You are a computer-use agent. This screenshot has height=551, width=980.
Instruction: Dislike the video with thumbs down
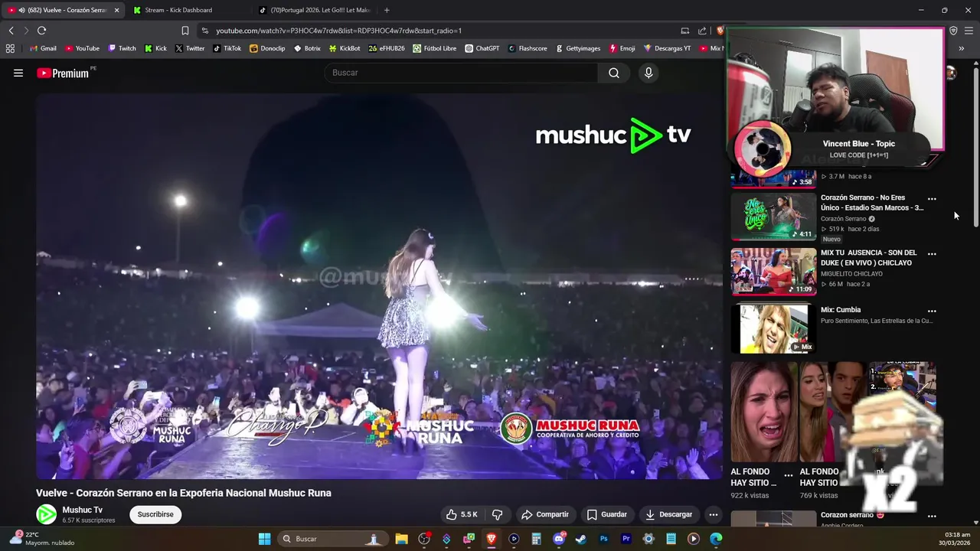coord(497,514)
